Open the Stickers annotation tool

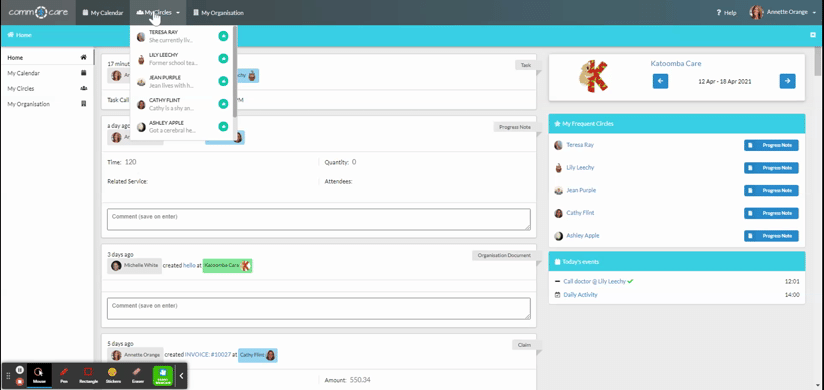112,375
